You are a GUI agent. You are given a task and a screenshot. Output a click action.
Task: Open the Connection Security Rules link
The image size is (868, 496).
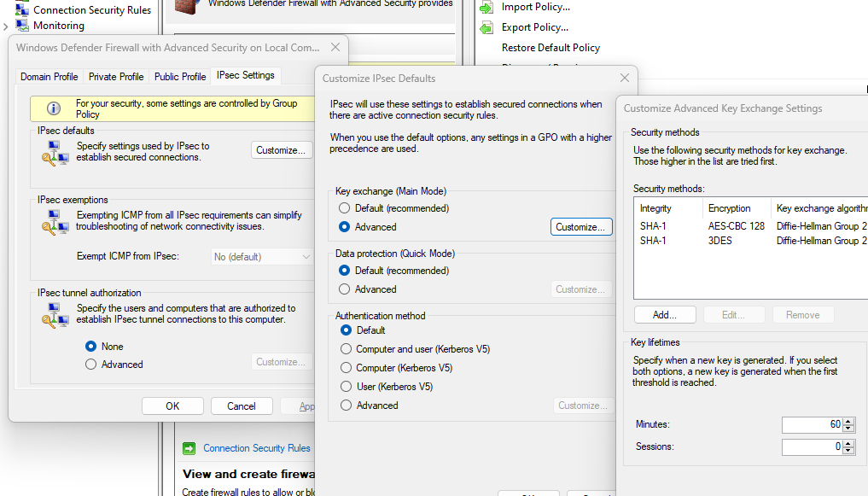point(257,448)
